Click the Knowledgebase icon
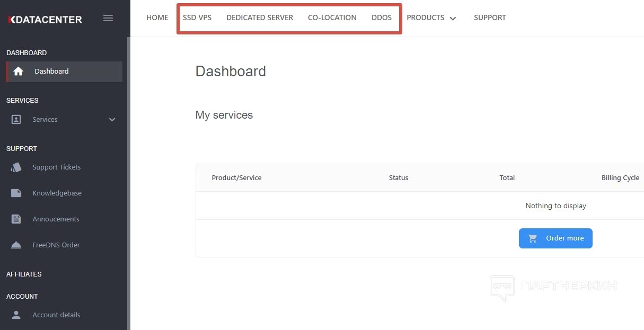The height and width of the screenshot is (330, 644). tap(16, 193)
